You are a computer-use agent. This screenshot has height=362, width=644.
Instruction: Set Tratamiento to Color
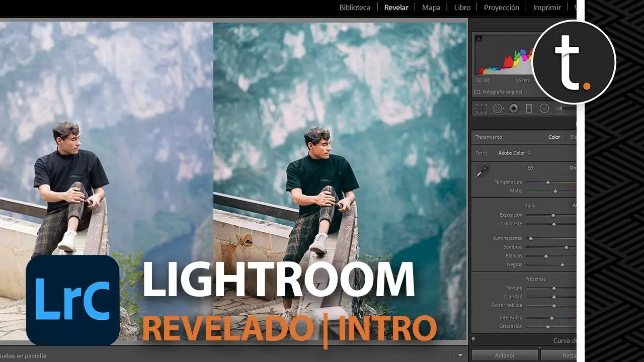click(x=554, y=137)
